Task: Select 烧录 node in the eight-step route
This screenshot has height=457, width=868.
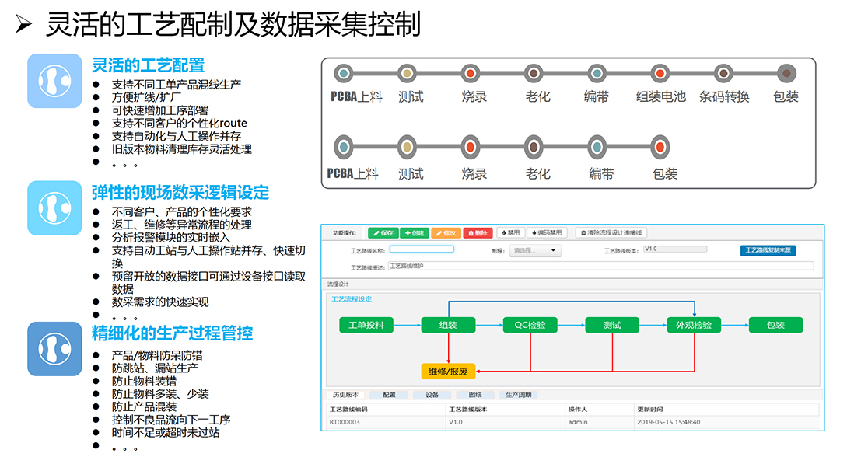Action: [471, 73]
